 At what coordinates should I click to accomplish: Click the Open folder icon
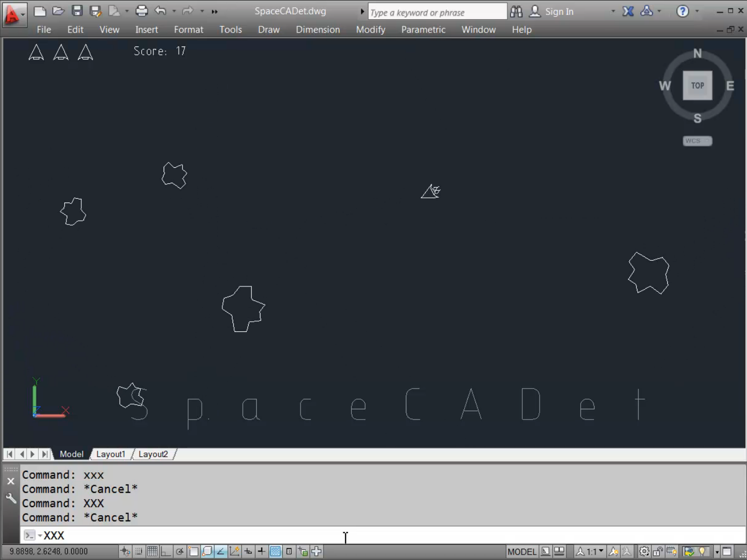[x=58, y=11]
